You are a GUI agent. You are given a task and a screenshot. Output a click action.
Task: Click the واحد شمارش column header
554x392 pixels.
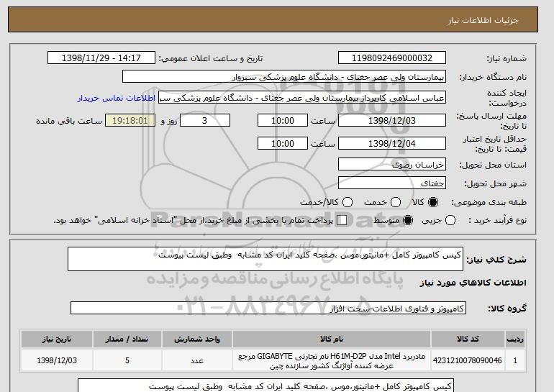197,339
